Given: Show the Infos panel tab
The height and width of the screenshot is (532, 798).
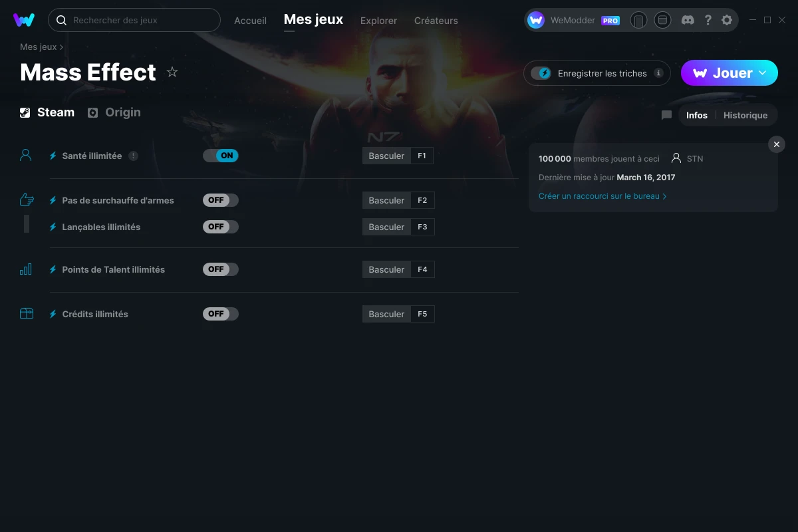Looking at the screenshot, I should [697, 115].
